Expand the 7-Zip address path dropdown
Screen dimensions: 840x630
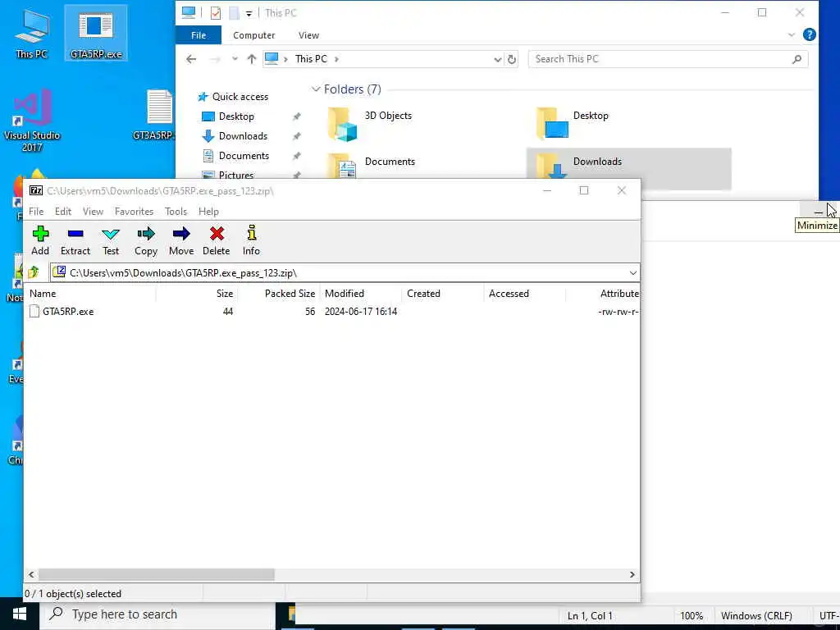(632, 272)
